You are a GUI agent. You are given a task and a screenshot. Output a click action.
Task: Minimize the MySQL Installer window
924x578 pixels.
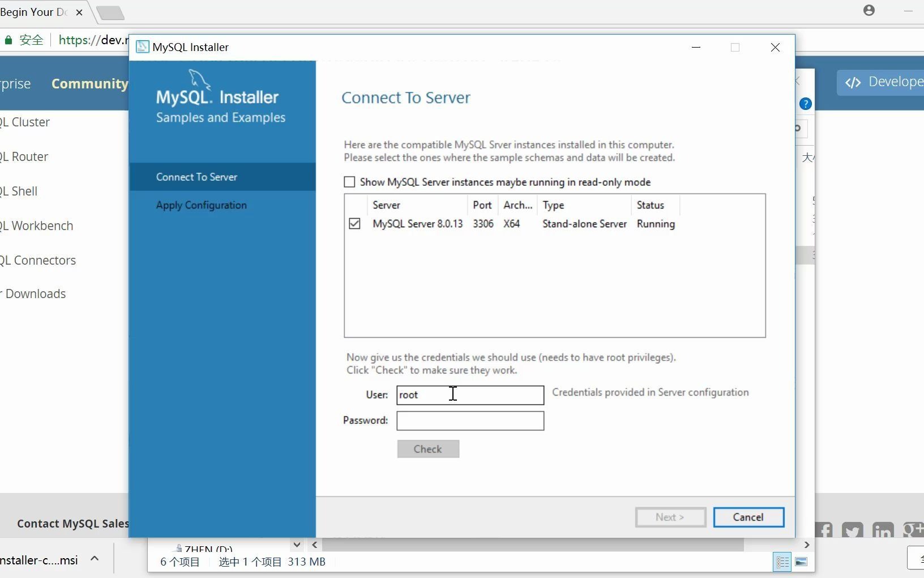click(696, 47)
